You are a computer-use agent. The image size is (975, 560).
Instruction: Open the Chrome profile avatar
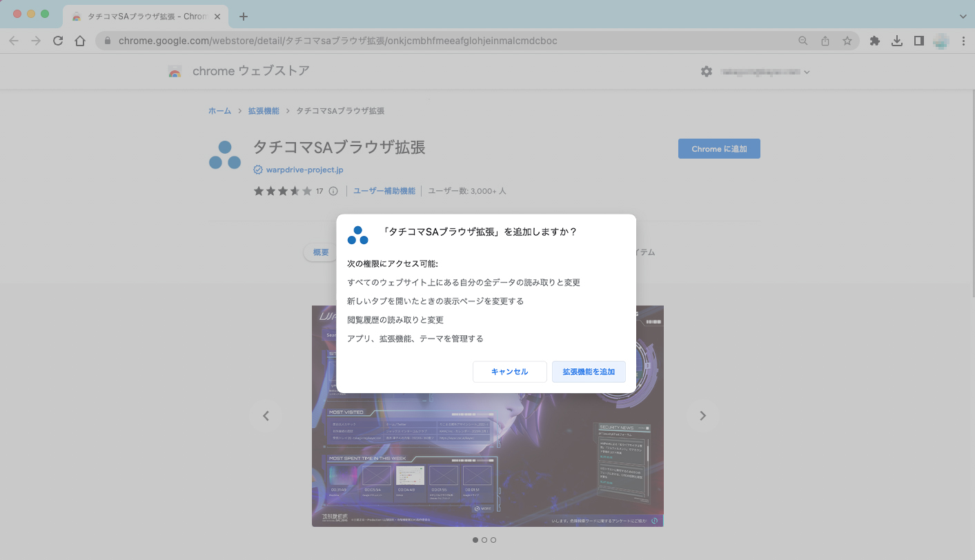tap(941, 41)
